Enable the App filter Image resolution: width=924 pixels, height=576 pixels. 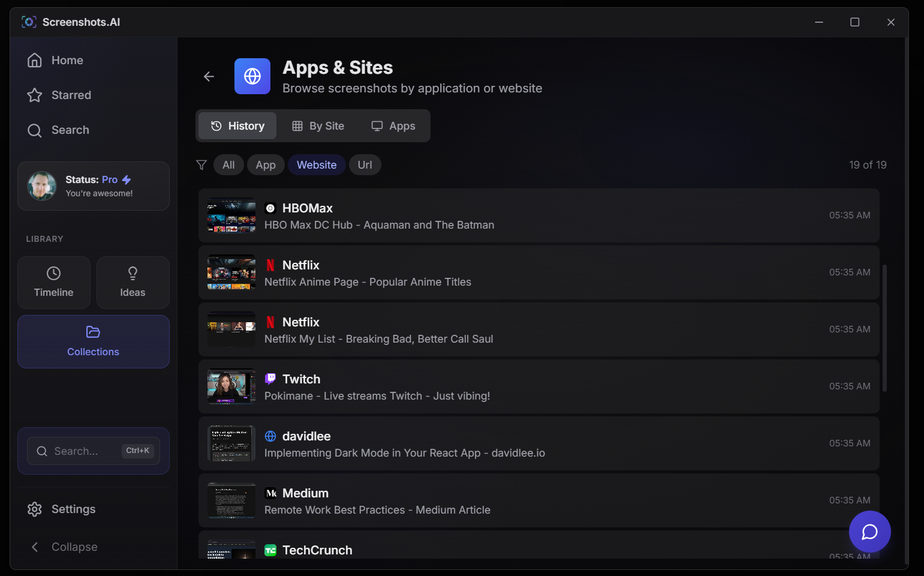266,164
